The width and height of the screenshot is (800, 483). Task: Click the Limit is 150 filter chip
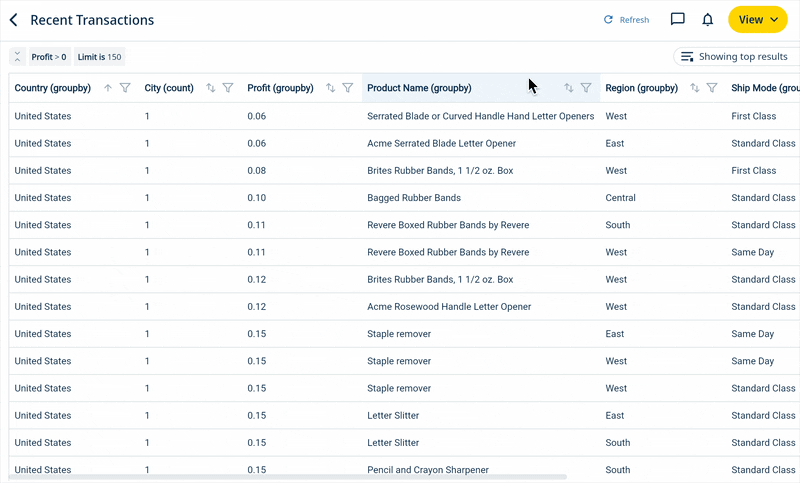(x=99, y=57)
